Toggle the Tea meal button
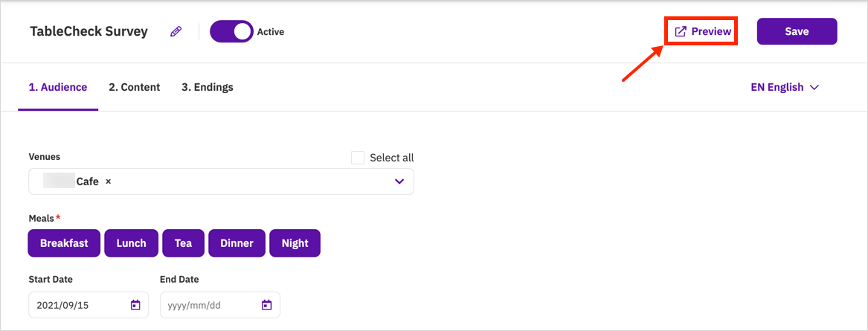The image size is (868, 331). point(183,243)
